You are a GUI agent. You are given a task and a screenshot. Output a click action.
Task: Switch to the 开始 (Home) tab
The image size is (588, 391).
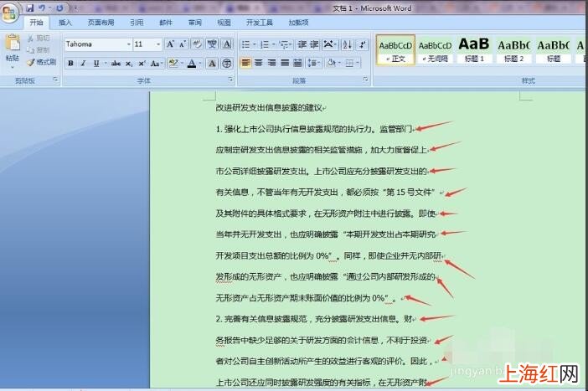(36, 23)
